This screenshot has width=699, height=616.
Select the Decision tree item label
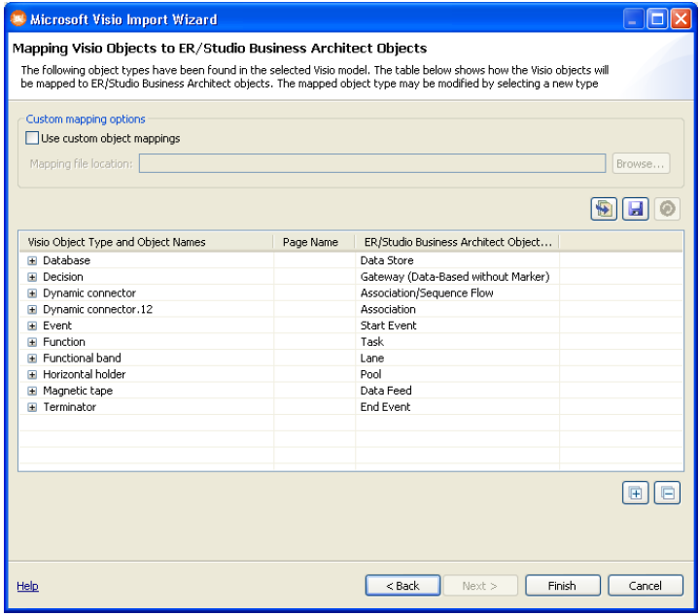[63, 277]
